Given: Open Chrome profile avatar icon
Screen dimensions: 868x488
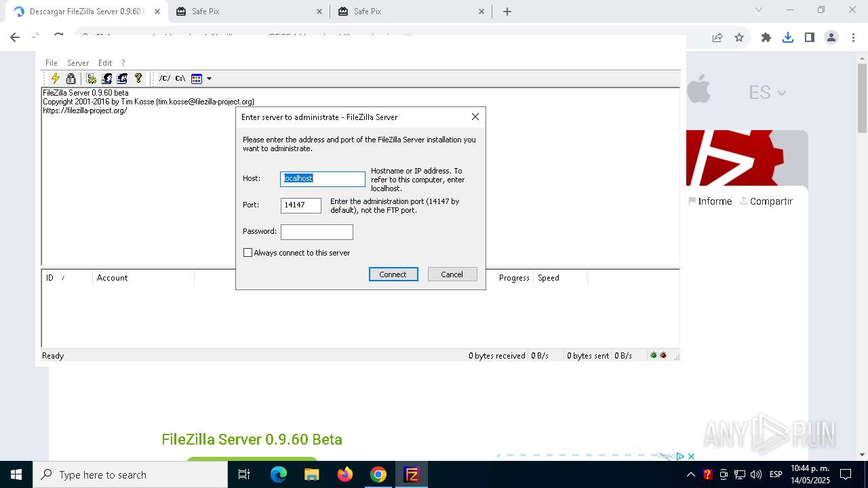Looking at the screenshot, I should click(831, 38).
